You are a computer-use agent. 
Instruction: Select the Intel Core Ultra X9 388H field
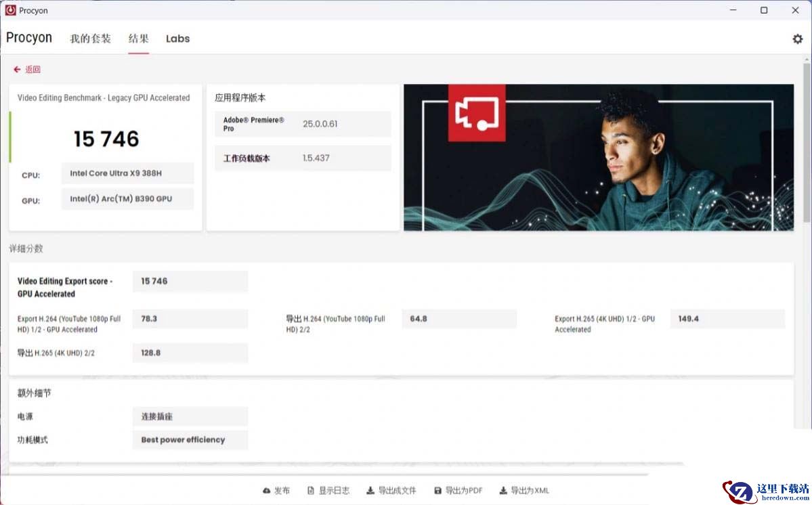pyautogui.click(x=127, y=173)
